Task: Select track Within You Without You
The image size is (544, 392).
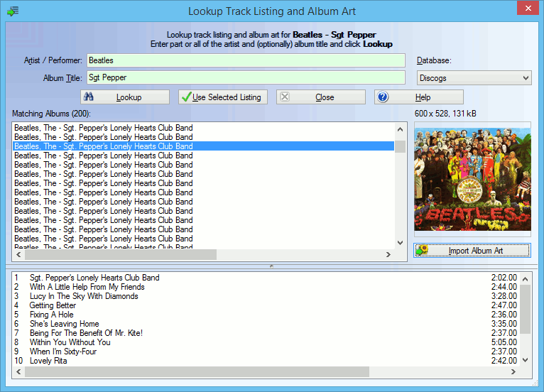Action: pos(266,342)
